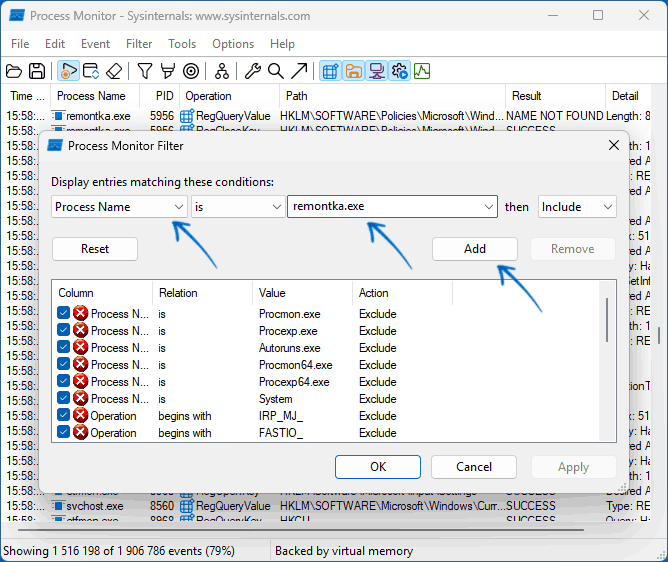This screenshot has width=668, height=562.
Task: Click the Open file toolbar icon
Action: pyautogui.click(x=14, y=71)
